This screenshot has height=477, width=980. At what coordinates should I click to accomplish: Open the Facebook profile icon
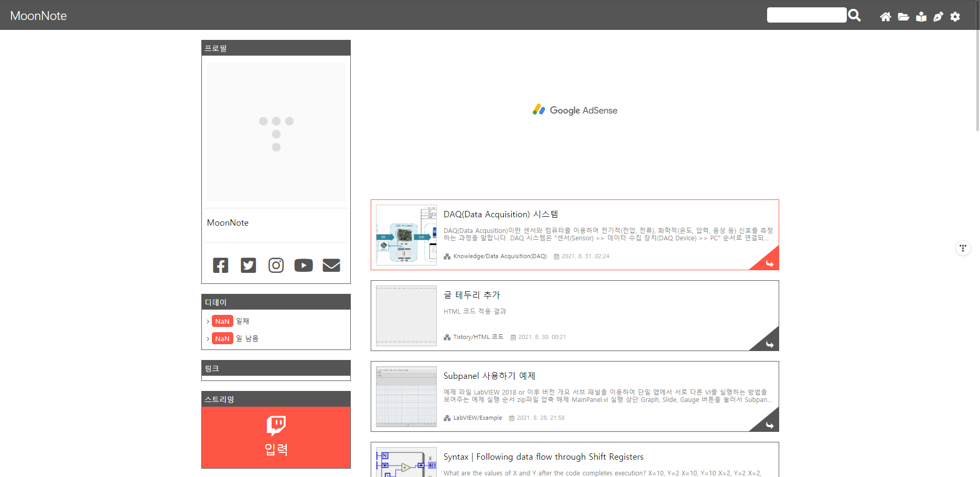tap(221, 266)
